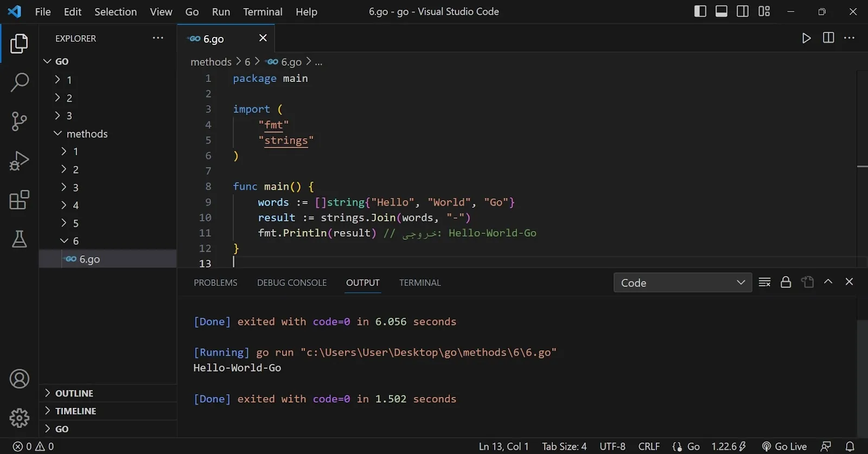Image resolution: width=868 pixels, height=454 pixels.
Task: Open the Search view icon
Action: [19, 82]
